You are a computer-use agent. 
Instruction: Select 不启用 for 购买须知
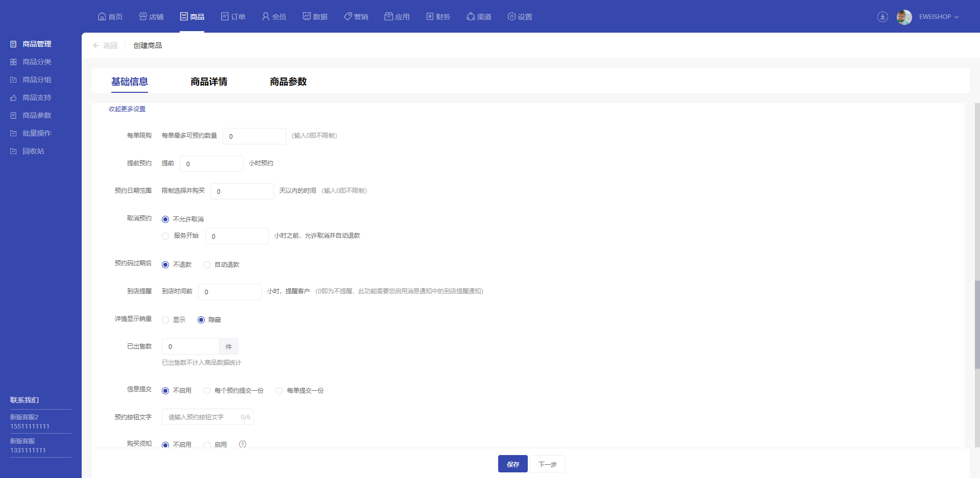point(165,445)
